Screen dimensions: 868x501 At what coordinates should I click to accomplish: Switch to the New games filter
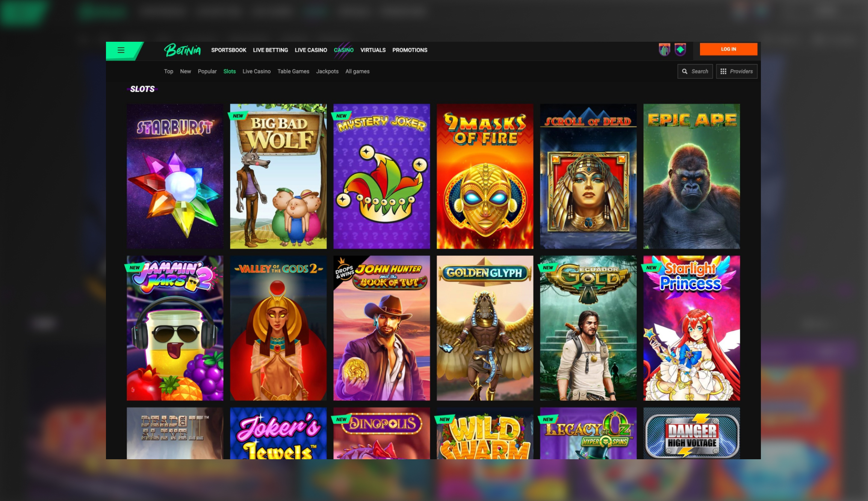click(185, 71)
